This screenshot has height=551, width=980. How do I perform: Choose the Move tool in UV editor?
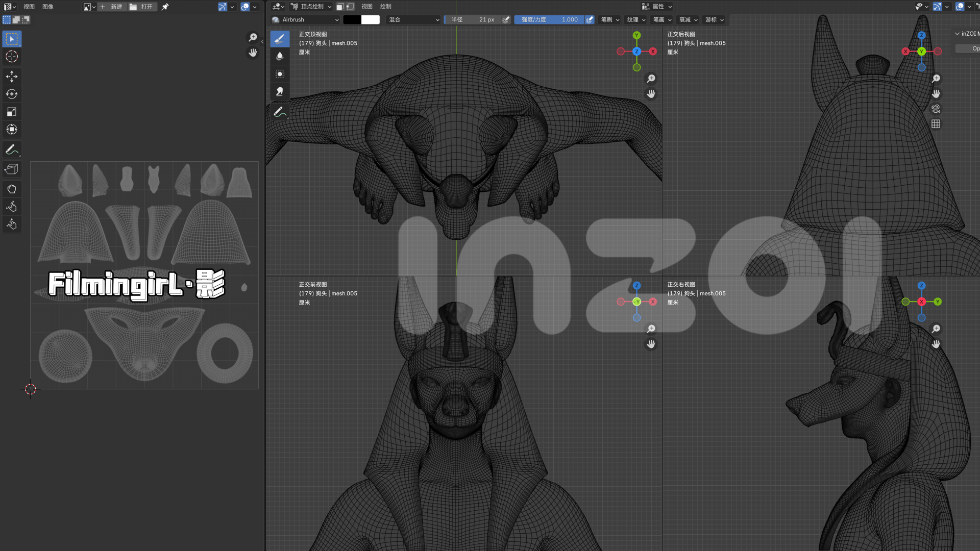pos(12,77)
